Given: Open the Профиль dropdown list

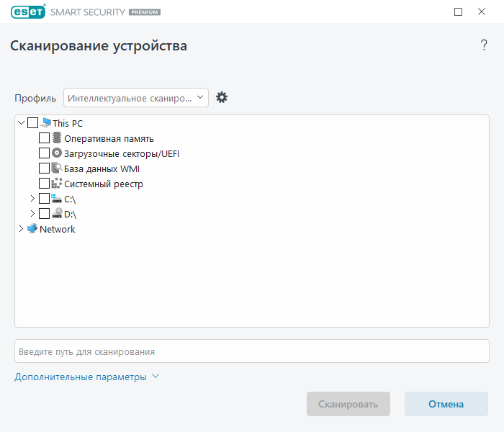Looking at the screenshot, I should tap(136, 98).
